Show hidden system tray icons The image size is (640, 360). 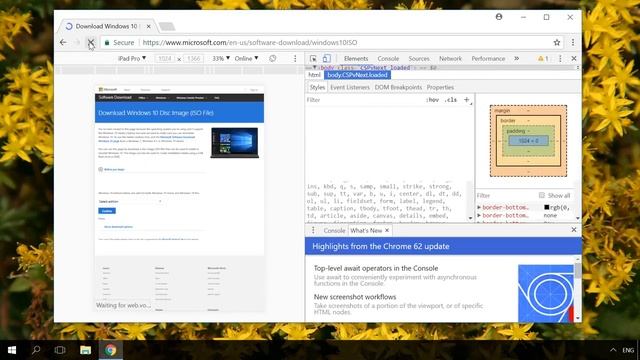click(613, 350)
